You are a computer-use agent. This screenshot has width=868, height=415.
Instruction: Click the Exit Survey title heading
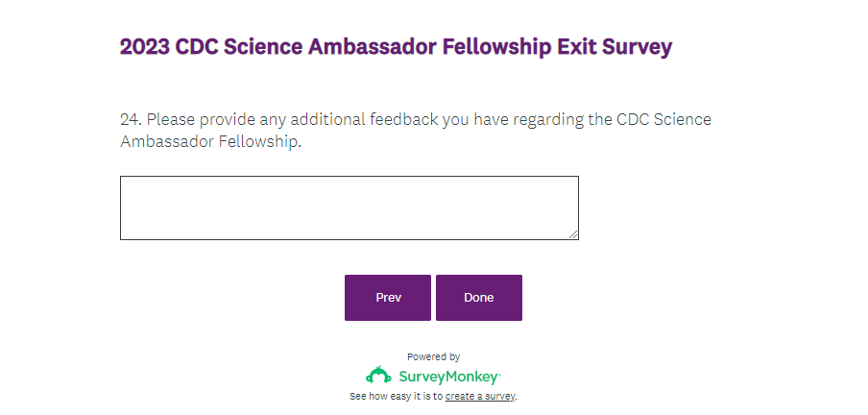396,47
